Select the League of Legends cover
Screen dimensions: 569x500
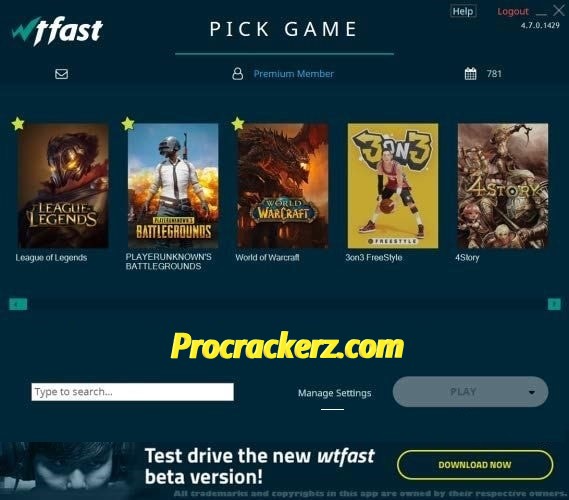(63, 186)
